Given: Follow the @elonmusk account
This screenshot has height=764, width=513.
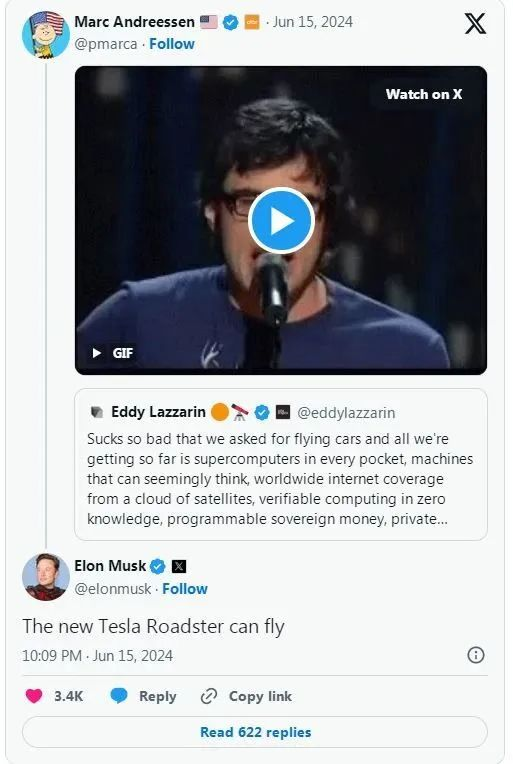Looking at the screenshot, I should click(x=185, y=589).
